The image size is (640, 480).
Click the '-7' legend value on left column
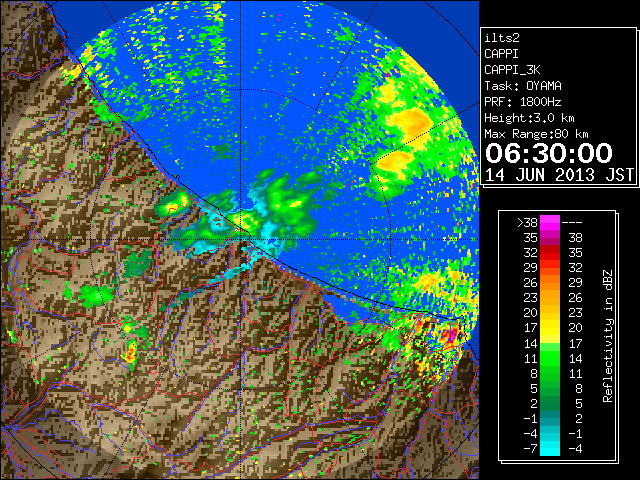[530, 449]
